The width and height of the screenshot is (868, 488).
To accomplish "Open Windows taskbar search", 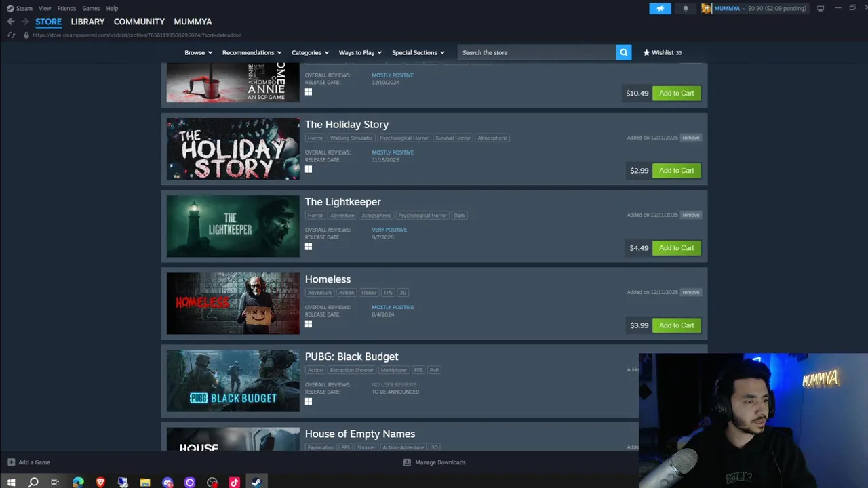I will pyautogui.click(x=33, y=483).
